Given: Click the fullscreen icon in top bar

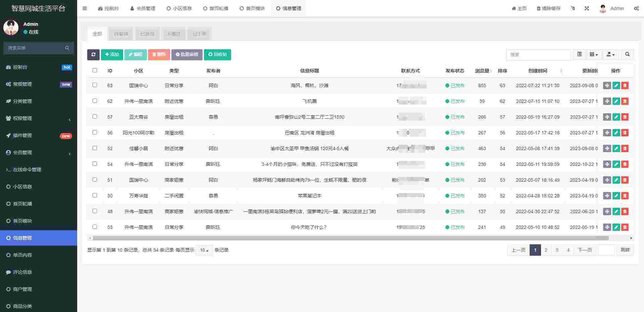Looking at the screenshot, I should point(587,8).
